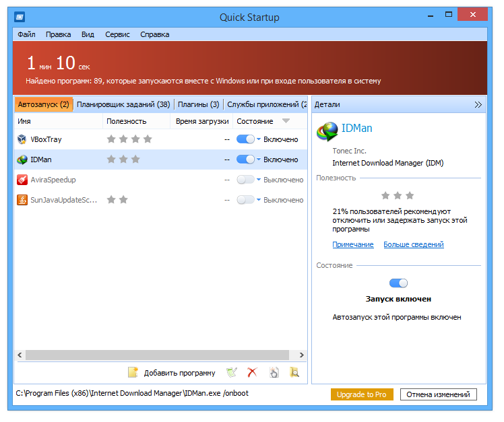Open the Больше сведений link
Viewport: 504px width, 422px height.
[x=414, y=244]
